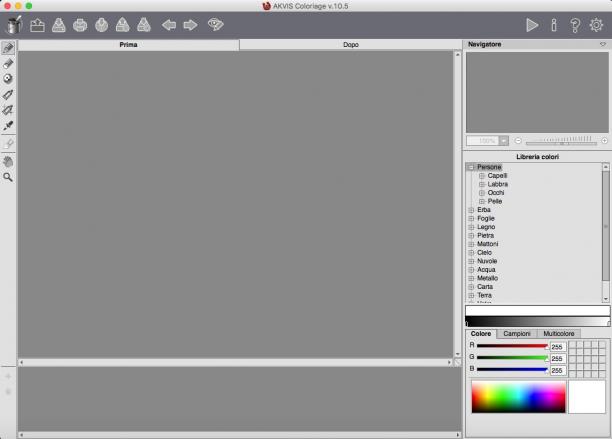Expand the Cielo color group
This screenshot has height=439, width=612.
click(471, 252)
